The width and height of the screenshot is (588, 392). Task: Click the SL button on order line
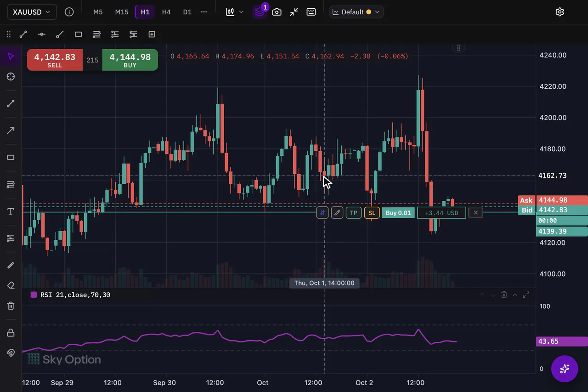(x=372, y=213)
